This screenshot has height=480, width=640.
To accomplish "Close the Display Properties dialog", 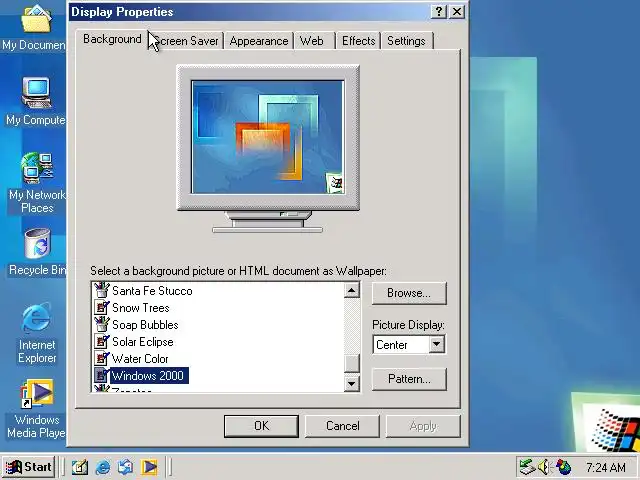I will coord(457,11).
